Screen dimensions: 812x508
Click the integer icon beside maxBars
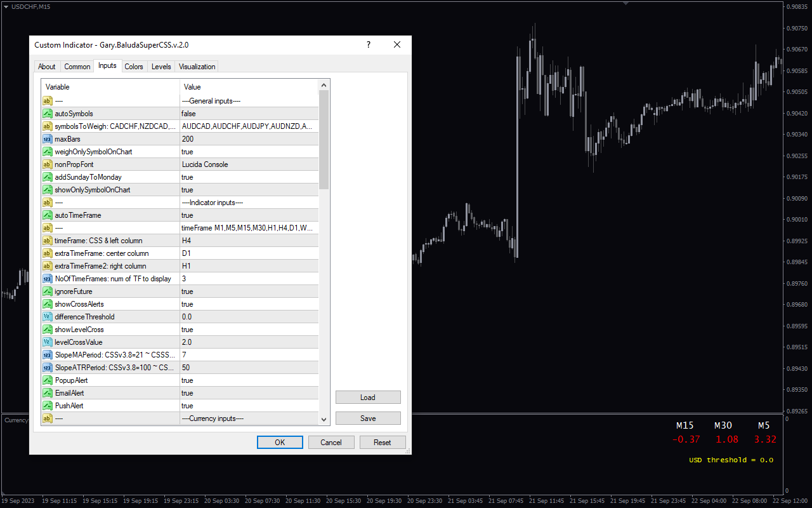48,139
